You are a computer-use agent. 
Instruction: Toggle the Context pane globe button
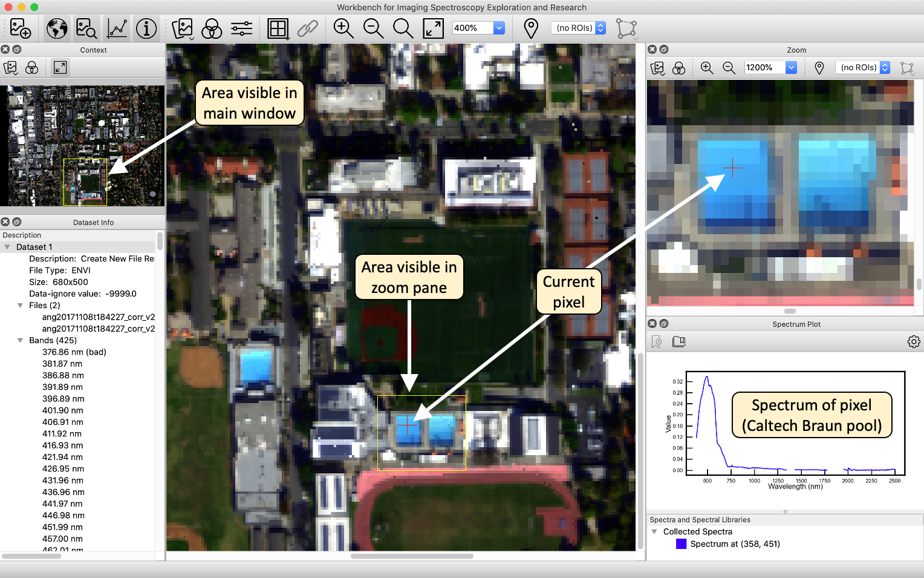point(57,28)
